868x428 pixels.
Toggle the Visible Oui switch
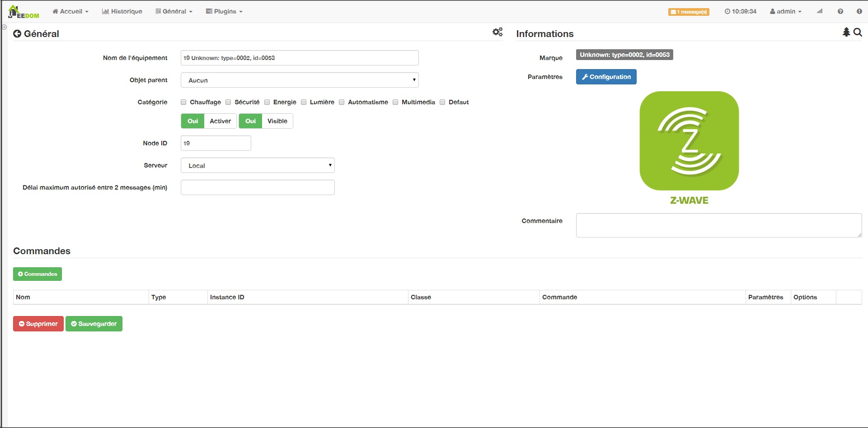pos(251,121)
